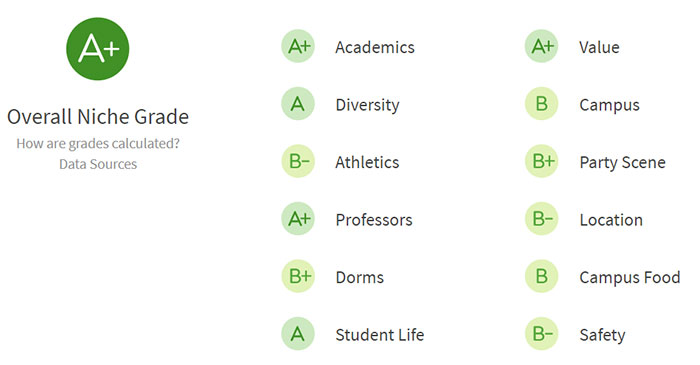Select the B- badge for Athletics
This screenshot has width=700, height=365.
pyautogui.click(x=298, y=161)
